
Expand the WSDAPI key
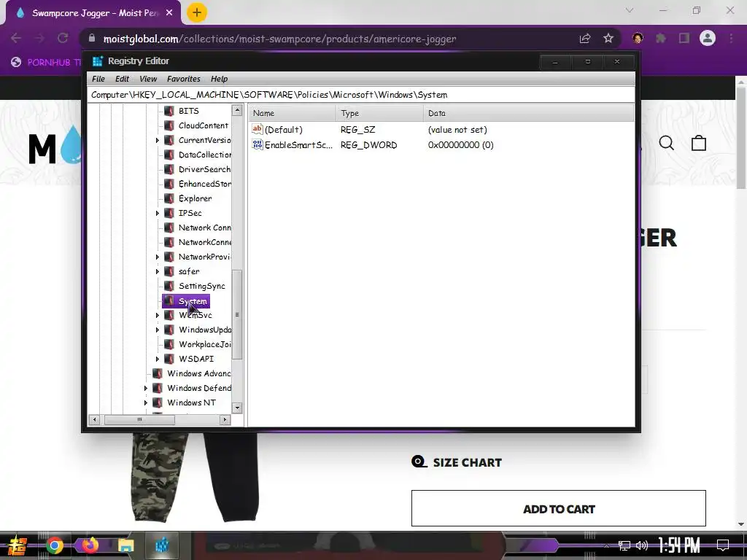click(158, 359)
